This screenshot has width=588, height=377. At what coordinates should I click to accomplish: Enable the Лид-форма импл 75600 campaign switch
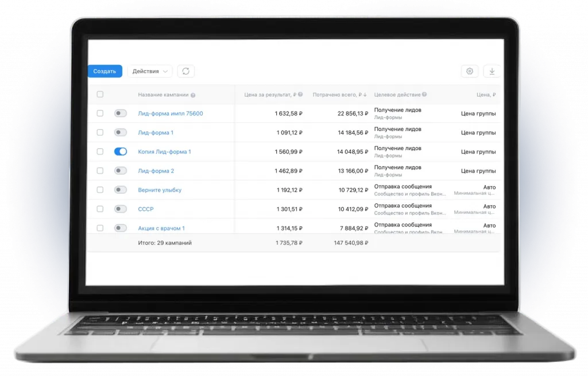121,113
